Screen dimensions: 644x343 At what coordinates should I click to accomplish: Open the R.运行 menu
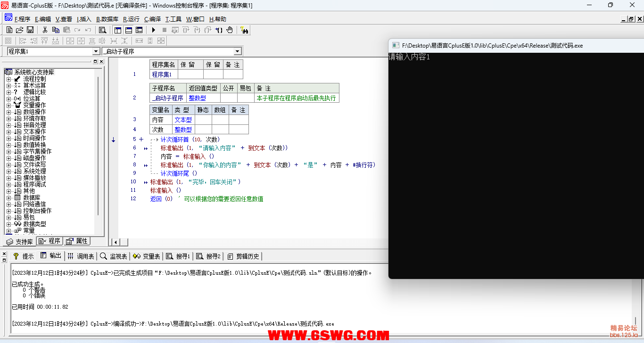[x=132, y=19]
